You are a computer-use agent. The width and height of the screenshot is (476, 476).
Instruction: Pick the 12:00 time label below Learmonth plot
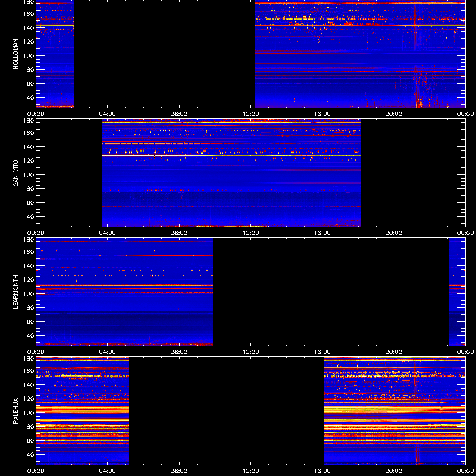[x=250, y=352]
